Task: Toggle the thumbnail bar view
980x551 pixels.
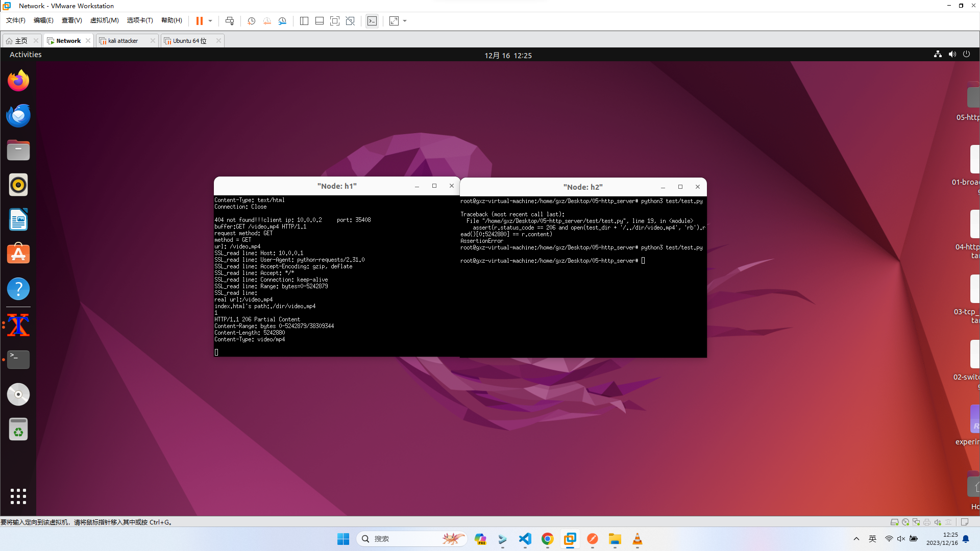Action: [320, 21]
